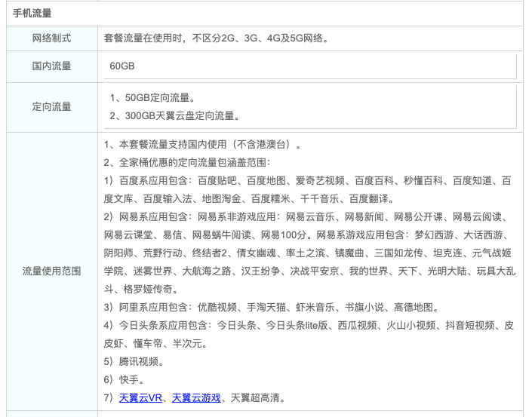Click the line starting '2）网易系应用包含'
The width and height of the screenshot is (532, 417).
pyautogui.click(x=306, y=216)
